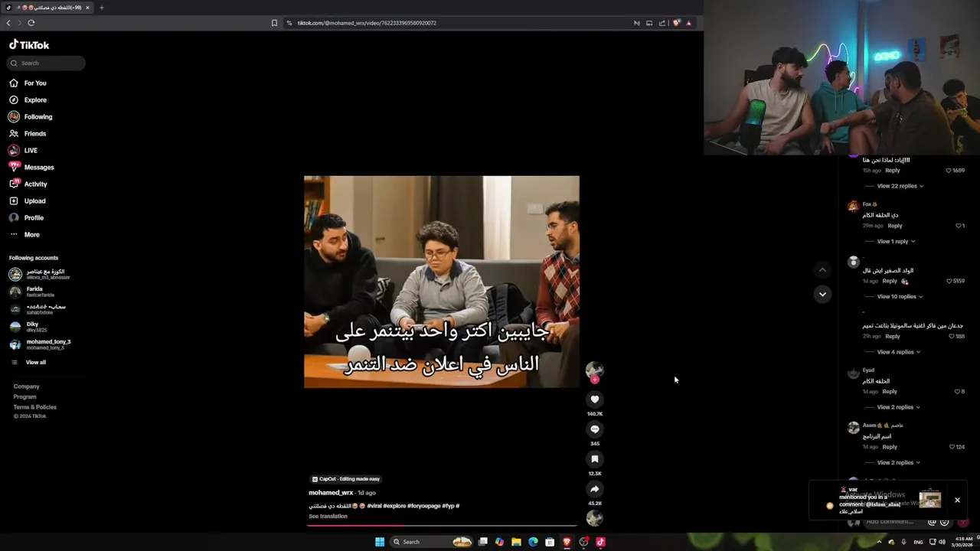
Task: Click the Upload option
Action: point(28,201)
